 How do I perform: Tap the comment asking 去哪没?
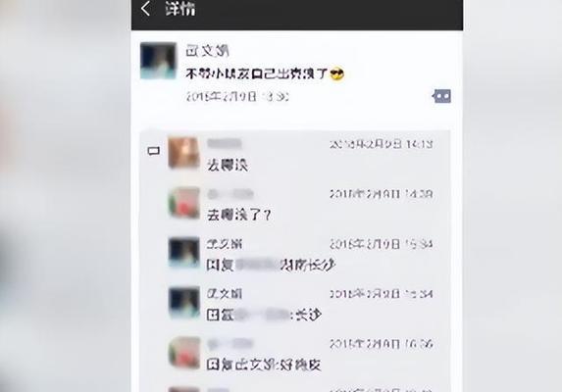coord(228,165)
